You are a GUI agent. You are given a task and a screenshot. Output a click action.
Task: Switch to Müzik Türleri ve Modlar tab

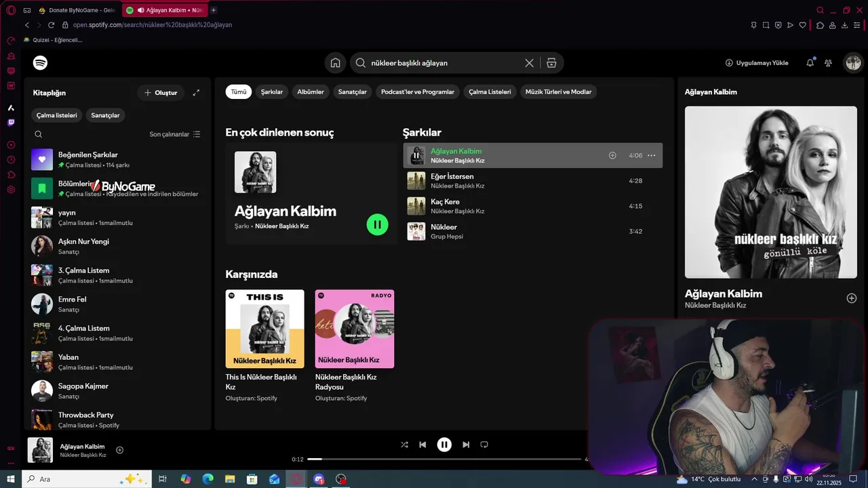559,91
